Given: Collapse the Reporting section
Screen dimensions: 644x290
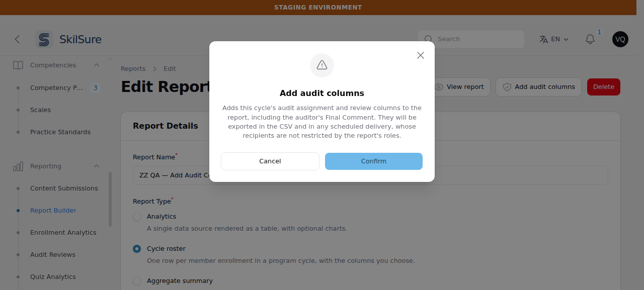Looking at the screenshot, I should pyautogui.click(x=97, y=166).
